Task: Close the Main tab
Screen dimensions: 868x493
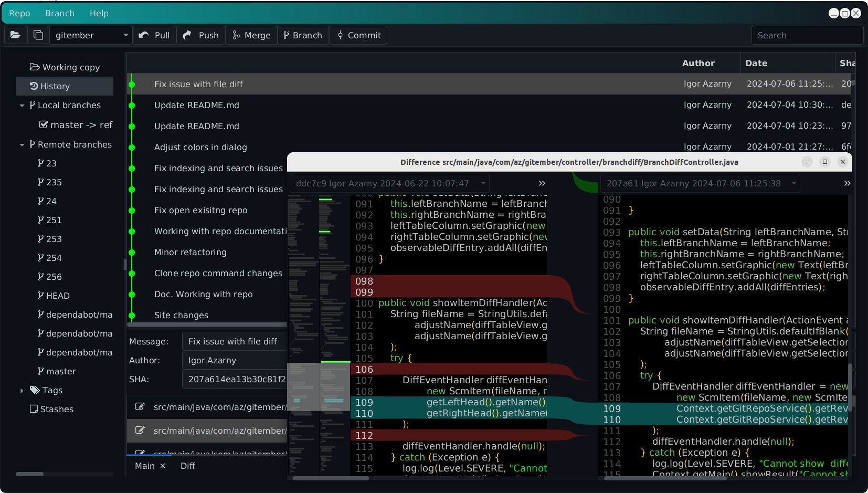Action: pos(163,466)
